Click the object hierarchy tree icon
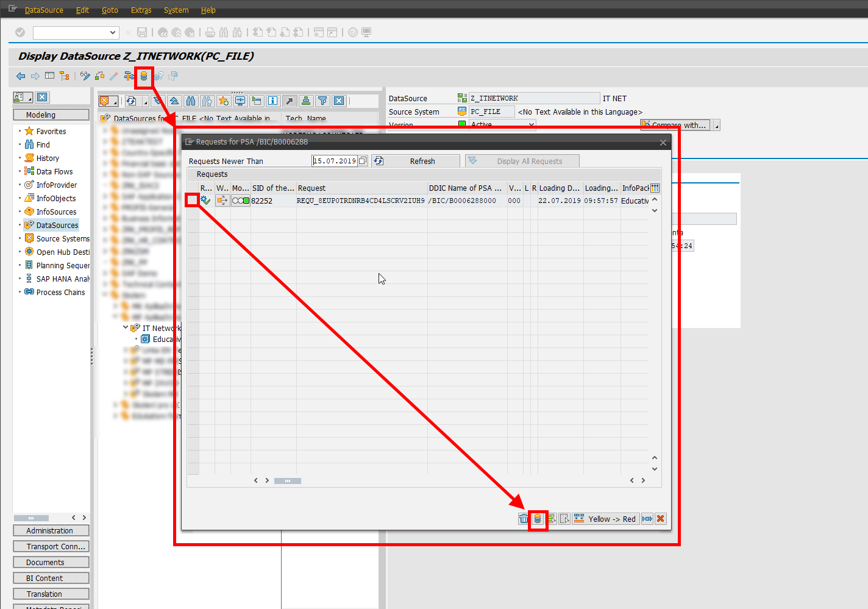The height and width of the screenshot is (609, 868). [65, 76]
